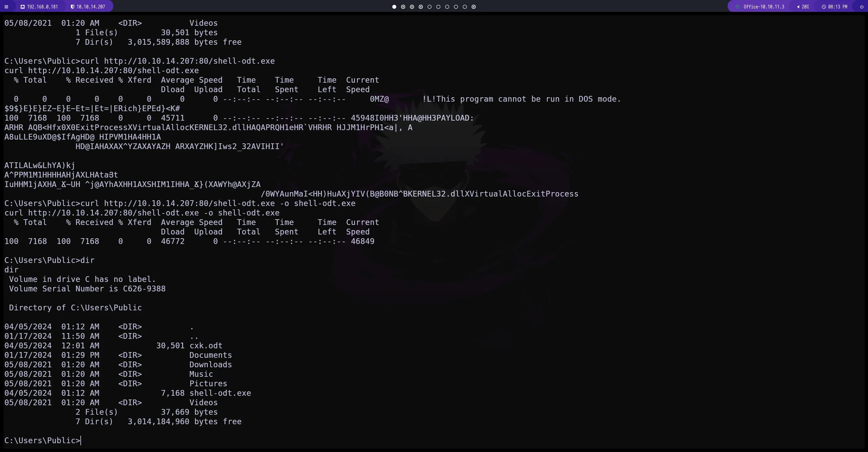Switch to the third workspace dot
This screenshot has height=452, width=868.
tap(412, 7)
